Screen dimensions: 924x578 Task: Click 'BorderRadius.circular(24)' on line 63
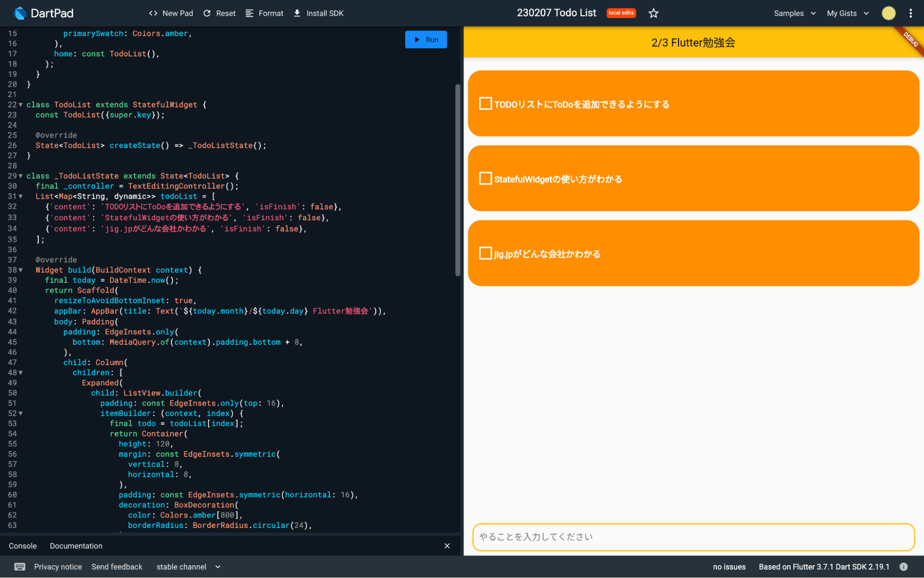coord(250,525)
